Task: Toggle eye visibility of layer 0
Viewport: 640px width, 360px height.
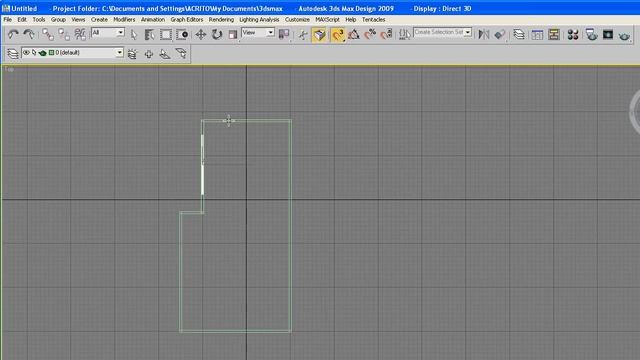Action: click(x=27, y=53)
